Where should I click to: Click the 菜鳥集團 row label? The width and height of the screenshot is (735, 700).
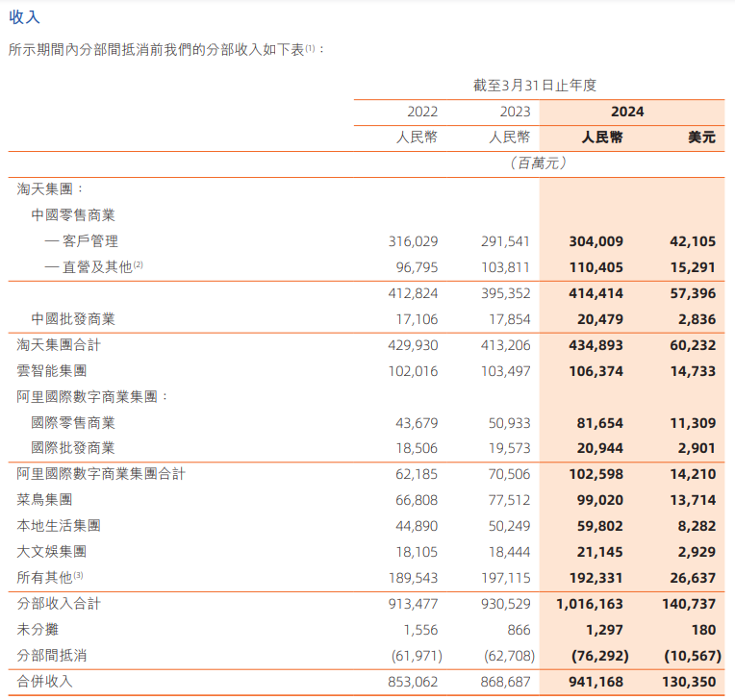[44, 499]
